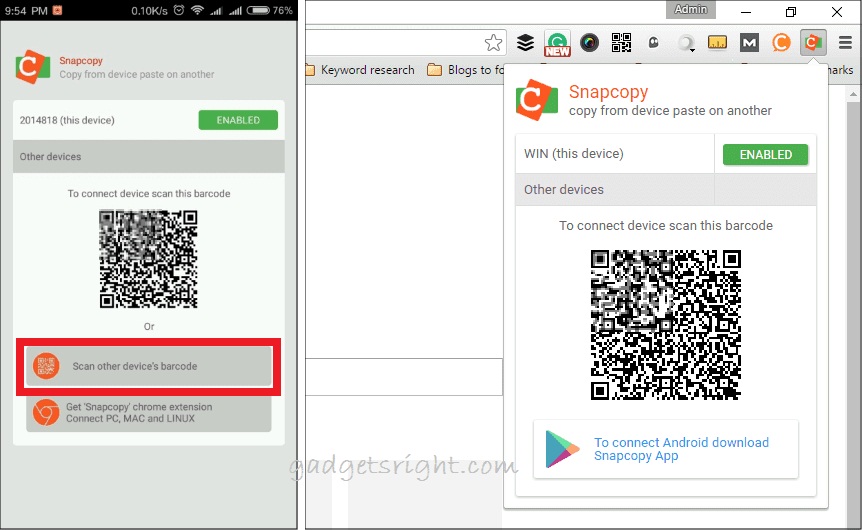Open the Keyword research bookmark folder
862x530 pixels.
361,70
